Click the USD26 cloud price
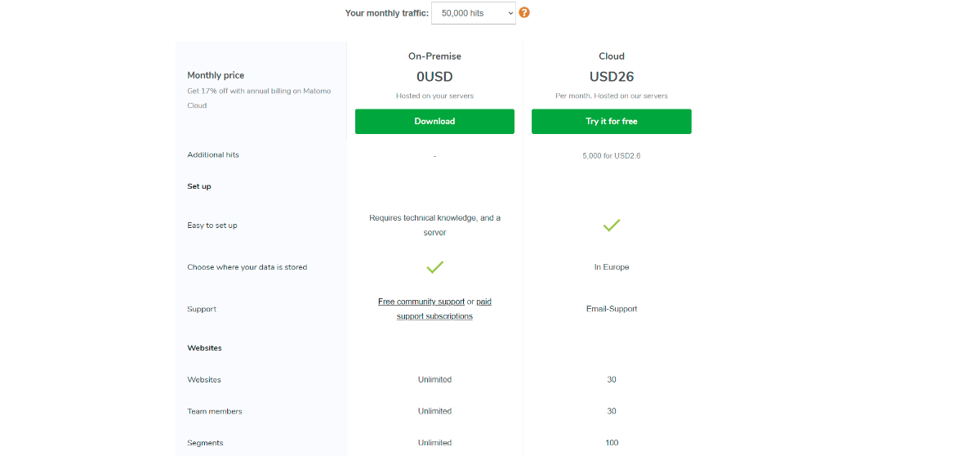 tap(612, 77)
